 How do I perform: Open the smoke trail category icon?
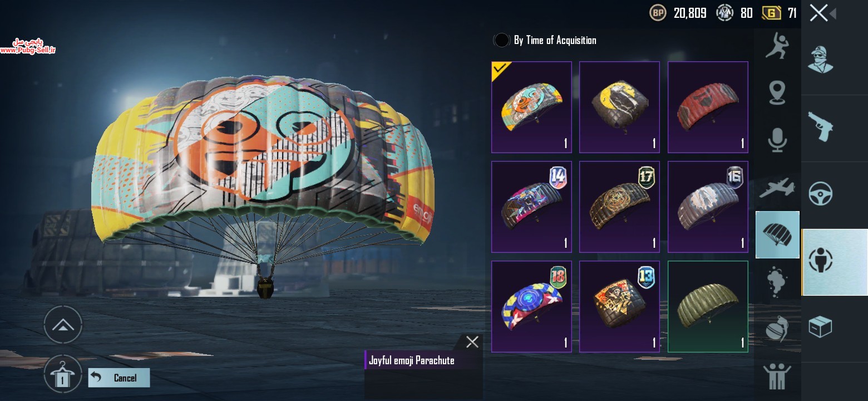pyautogui.click(x=777, y=282)
